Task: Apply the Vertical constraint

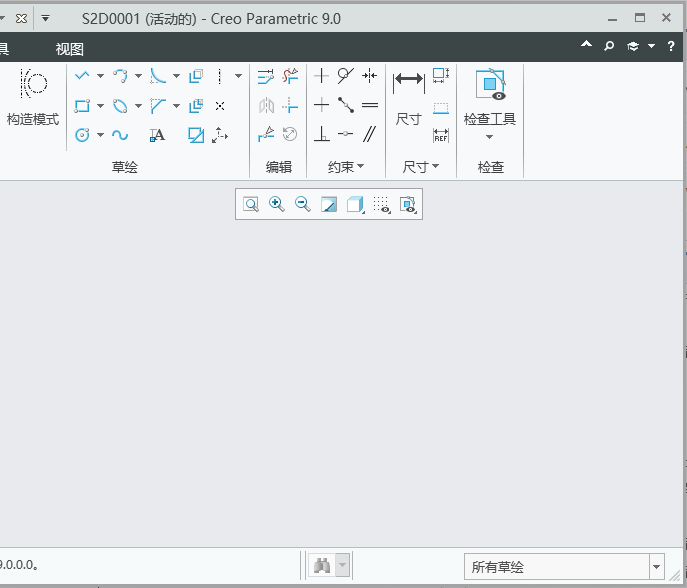Action: [x=322, y=76]
